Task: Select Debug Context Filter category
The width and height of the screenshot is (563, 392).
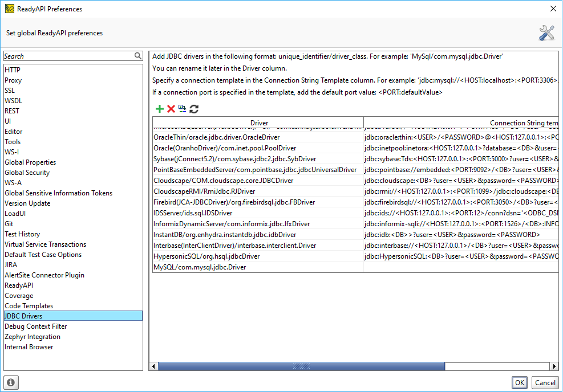Action: tap(73, 326)
